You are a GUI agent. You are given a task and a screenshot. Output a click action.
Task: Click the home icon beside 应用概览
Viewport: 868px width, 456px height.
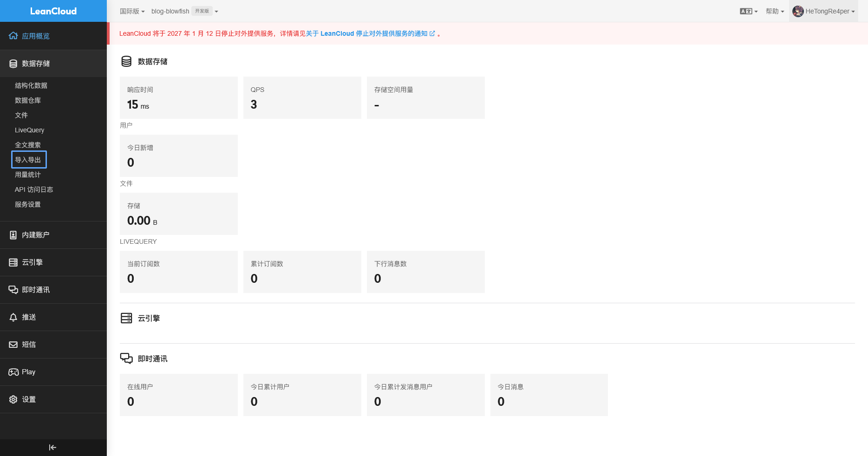tap(13, 36)
